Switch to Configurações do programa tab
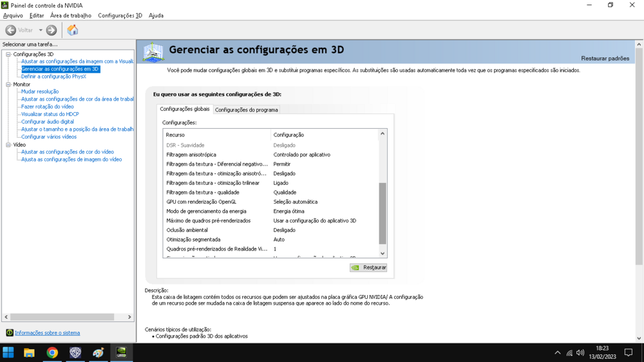Screen dimensions: 644x362 [x=246, y=110]
